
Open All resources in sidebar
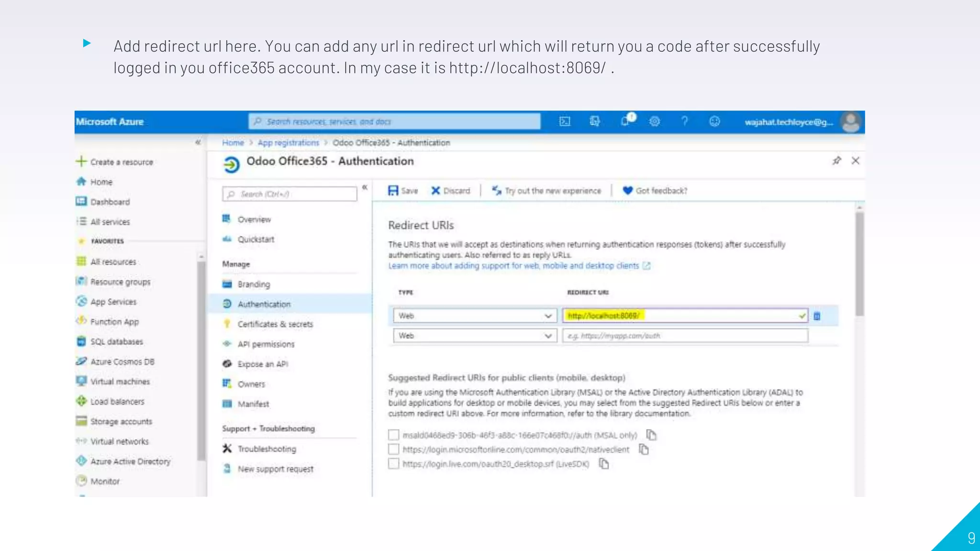coord(113,262)
